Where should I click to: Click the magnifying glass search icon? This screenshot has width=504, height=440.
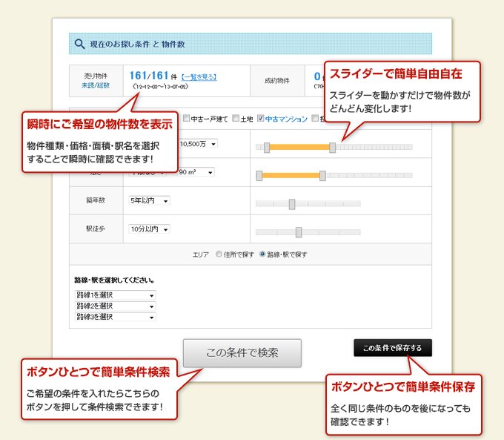click(79, 44)
